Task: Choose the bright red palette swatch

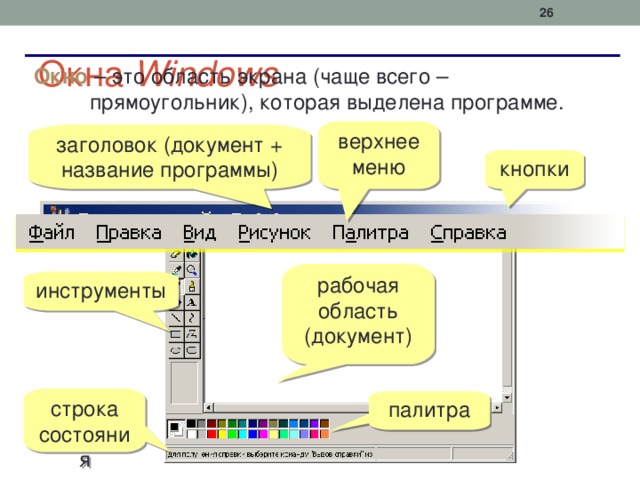Action: point(211,434)
